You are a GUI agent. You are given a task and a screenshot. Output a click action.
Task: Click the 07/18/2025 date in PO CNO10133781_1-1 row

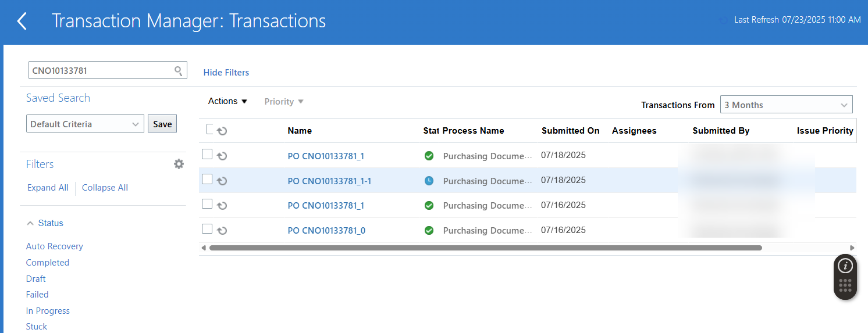click(563, 180)
